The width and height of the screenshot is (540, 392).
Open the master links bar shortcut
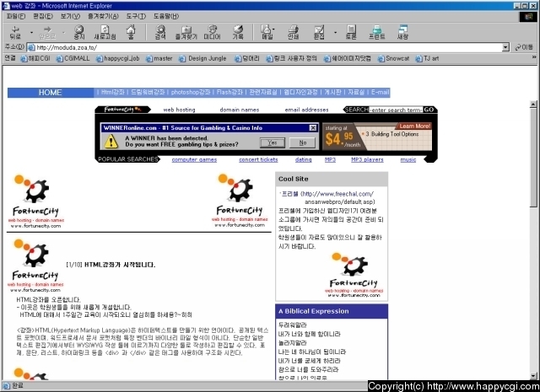click(159, 58)
